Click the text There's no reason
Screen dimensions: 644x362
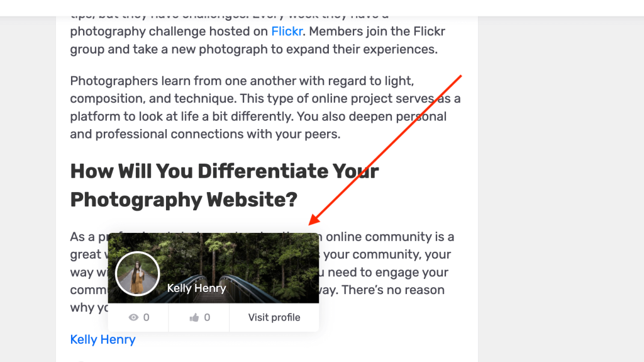click(x=392, y=290)
